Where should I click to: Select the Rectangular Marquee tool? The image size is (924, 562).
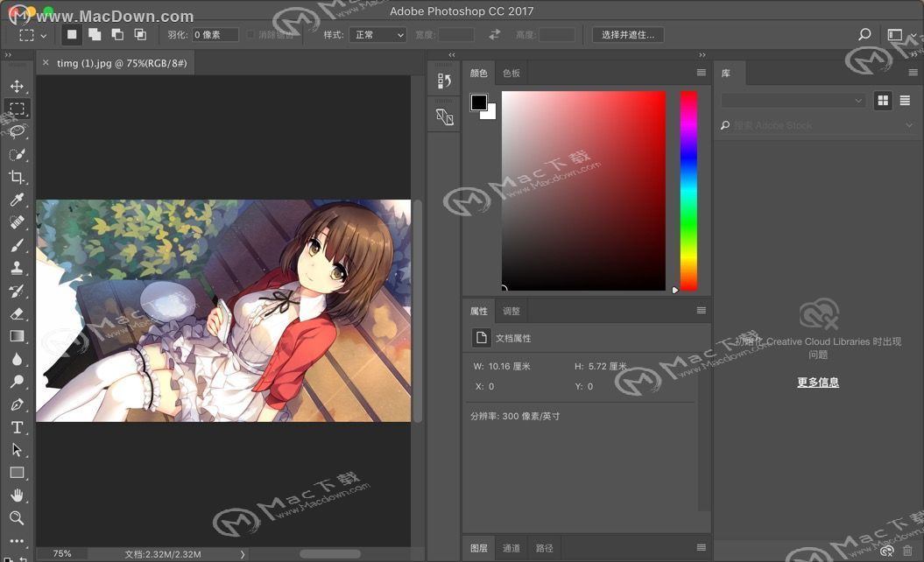click(x=18, y=109)
